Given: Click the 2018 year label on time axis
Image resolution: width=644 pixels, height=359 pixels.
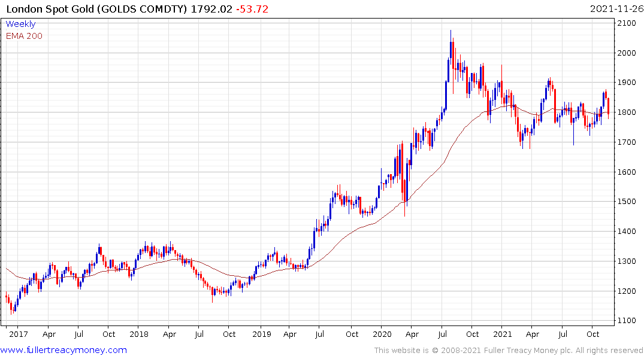Looking at the screenshot, I should tap(139, 334).
